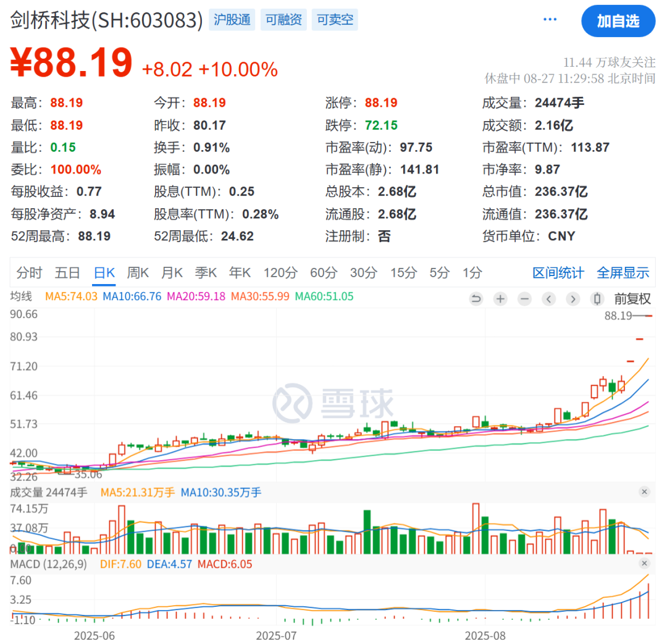
Task: Click the MA5:74.03 moving average label
Action: (x=71, y=296)
